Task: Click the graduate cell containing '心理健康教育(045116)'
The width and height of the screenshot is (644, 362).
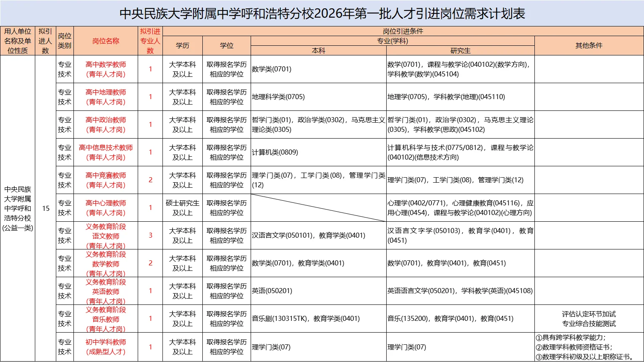Action: click(x=461, y=208)
